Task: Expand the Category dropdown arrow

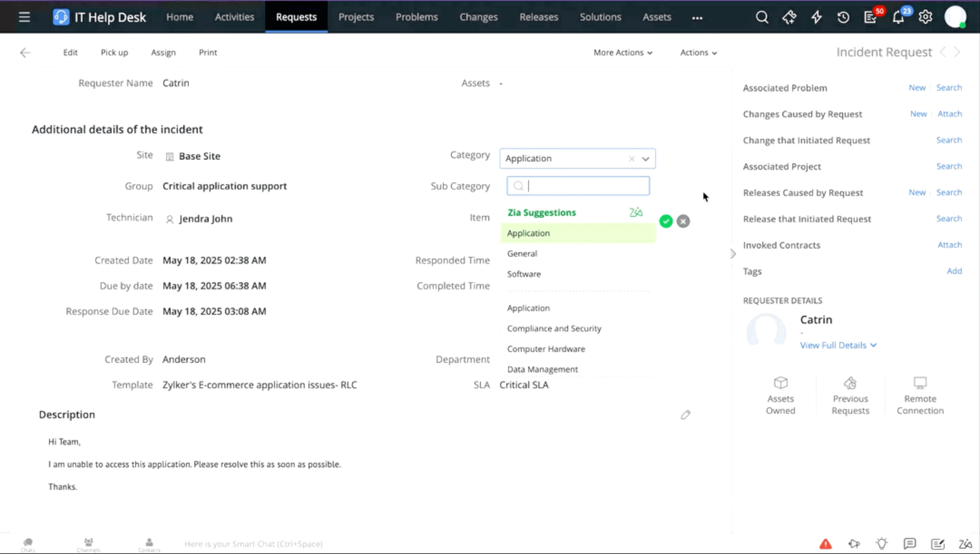Action: tap(646, 158)
